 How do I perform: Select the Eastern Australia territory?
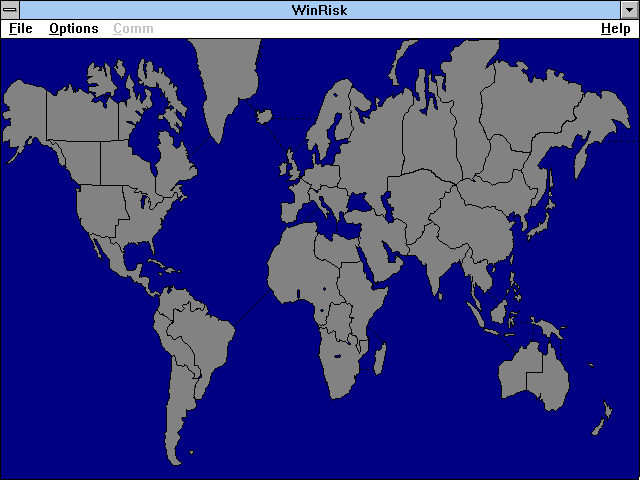552,375
